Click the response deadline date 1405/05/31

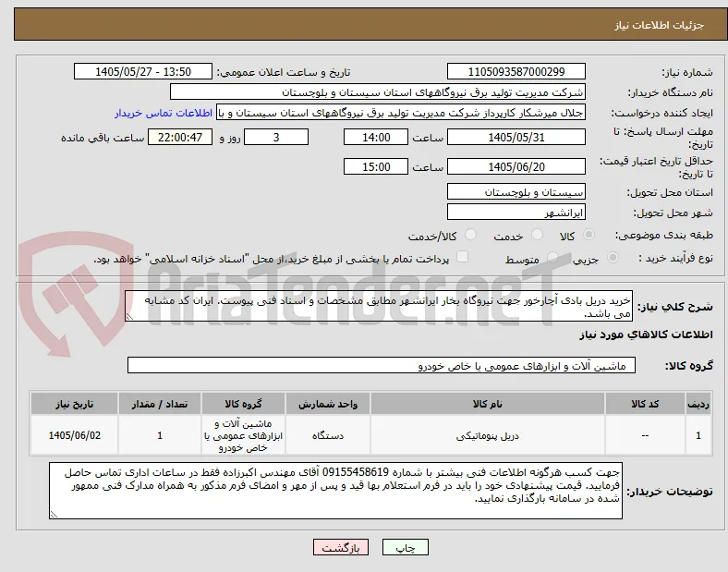pyautogui.click(x=516, y=137)
